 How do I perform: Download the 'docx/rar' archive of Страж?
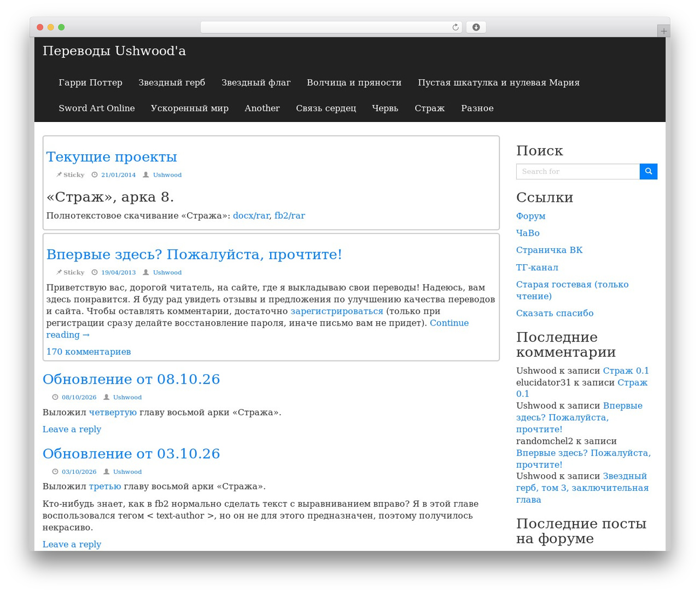tap(251, 216)
